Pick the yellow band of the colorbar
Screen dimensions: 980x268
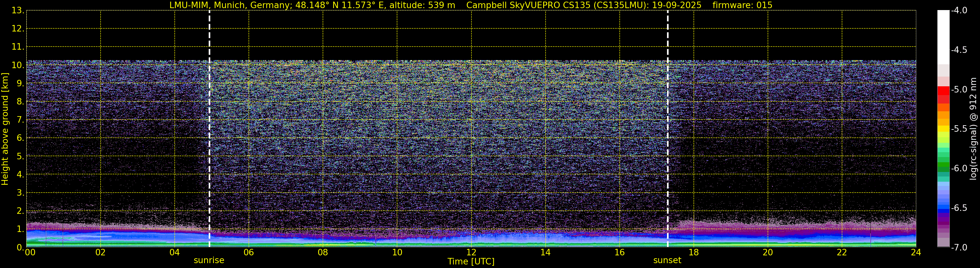[x=944, y=129]
